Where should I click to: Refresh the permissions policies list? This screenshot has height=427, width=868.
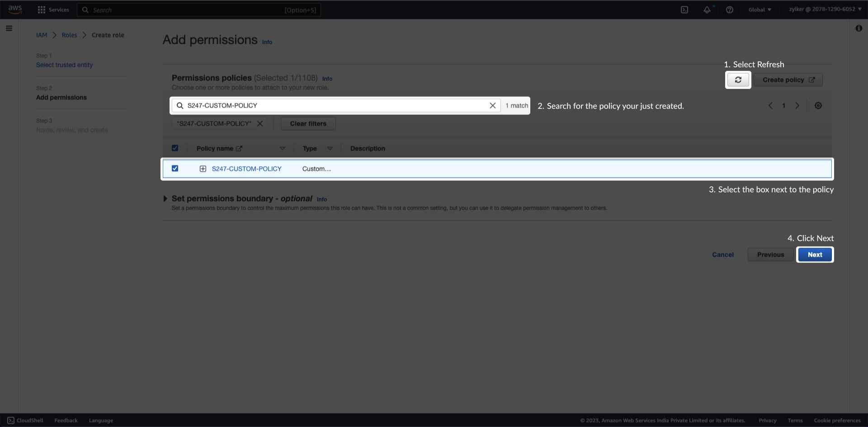click(738, 80)
